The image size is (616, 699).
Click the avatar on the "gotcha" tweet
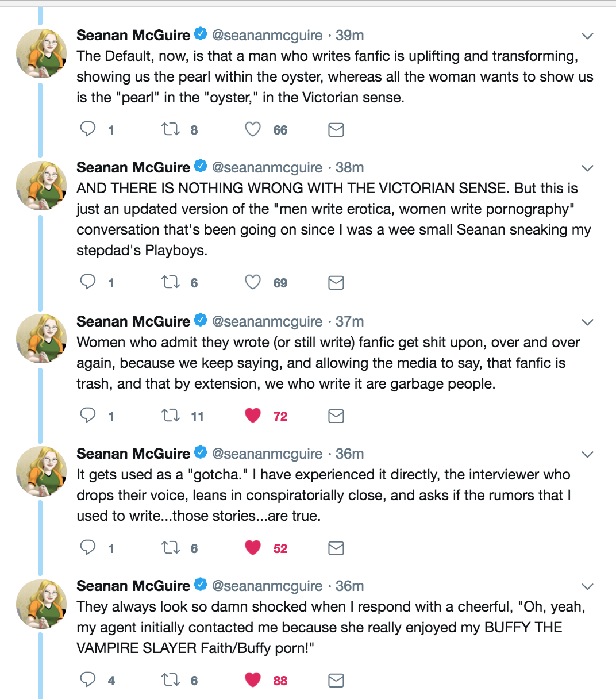(41, 471)
